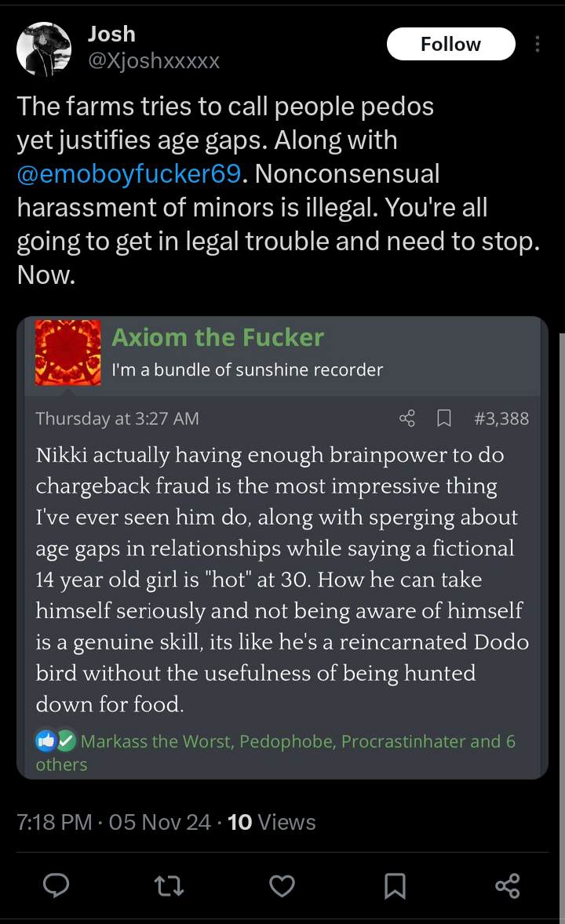Share the post using bottom share icon

[507, 886]
